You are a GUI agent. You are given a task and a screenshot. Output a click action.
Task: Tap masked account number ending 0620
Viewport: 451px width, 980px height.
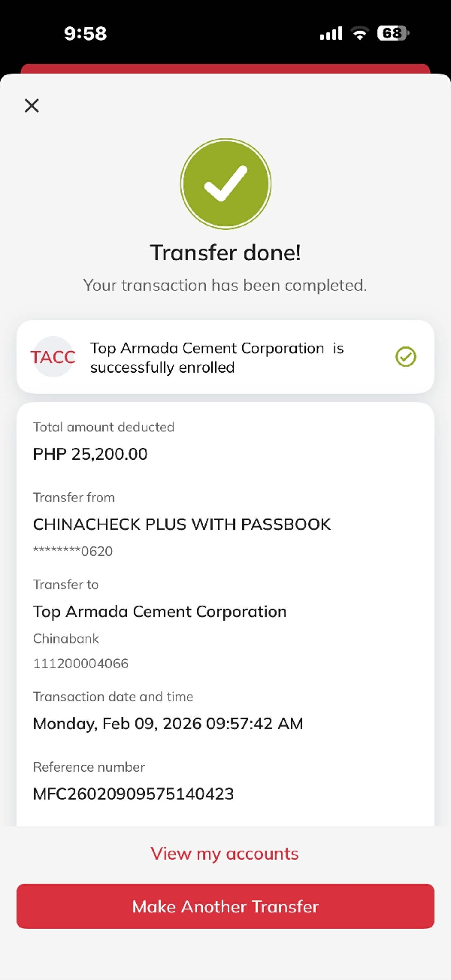coord(73,552)
